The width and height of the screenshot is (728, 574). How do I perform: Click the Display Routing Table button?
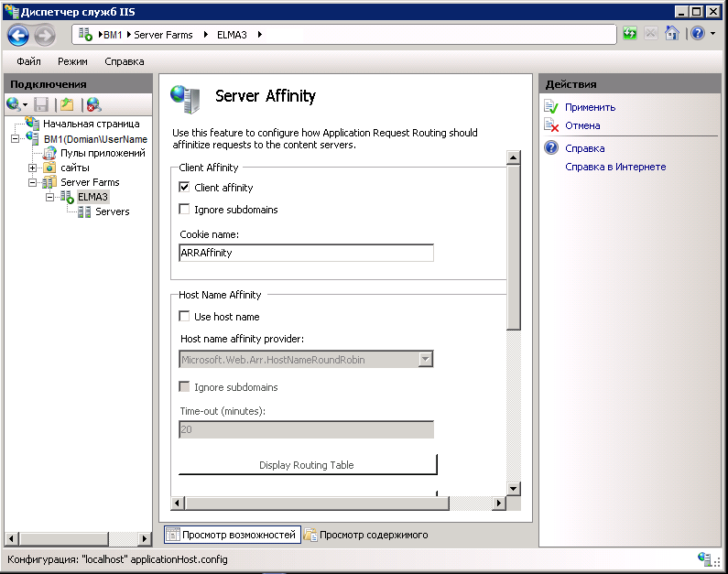point(307,465)
